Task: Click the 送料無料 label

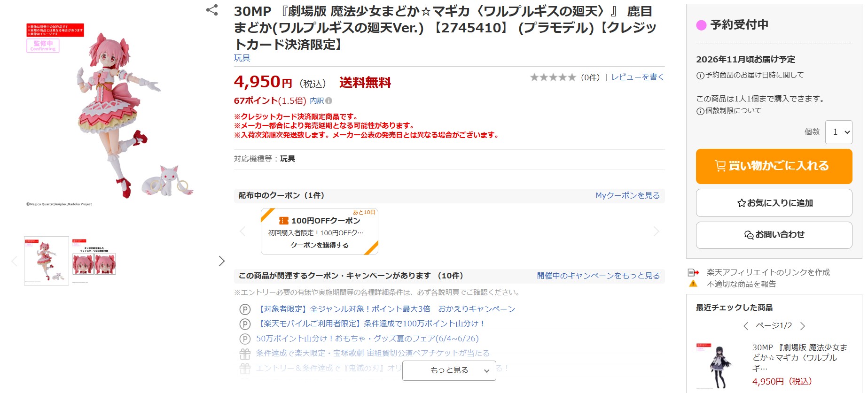Action: click(x=365, y=83)
